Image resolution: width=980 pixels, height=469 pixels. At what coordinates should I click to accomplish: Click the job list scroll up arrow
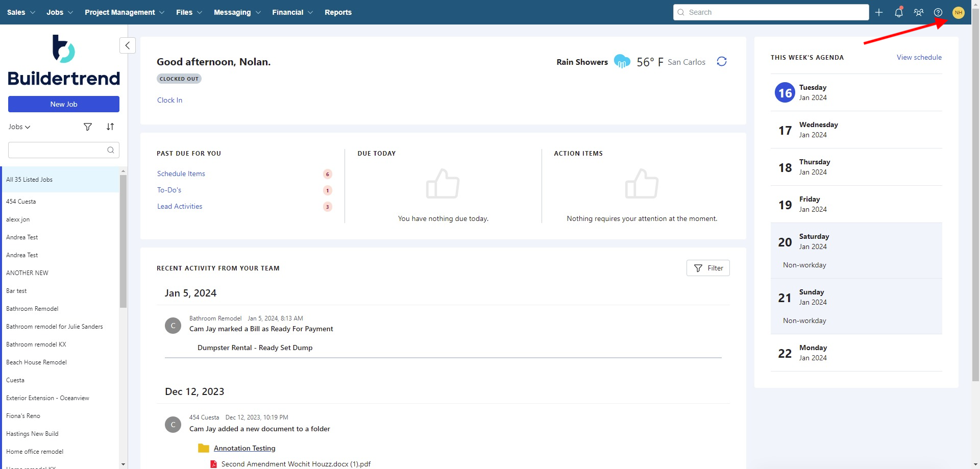123,170
